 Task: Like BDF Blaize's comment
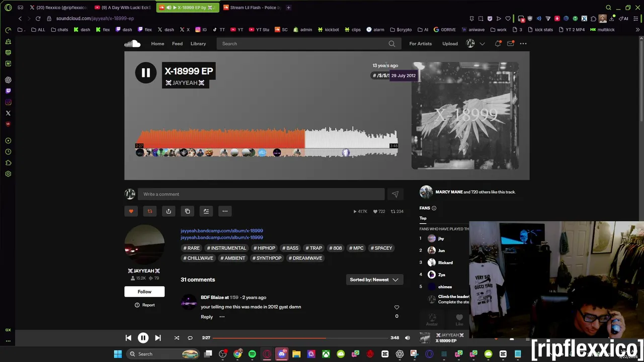coord(396,307)
